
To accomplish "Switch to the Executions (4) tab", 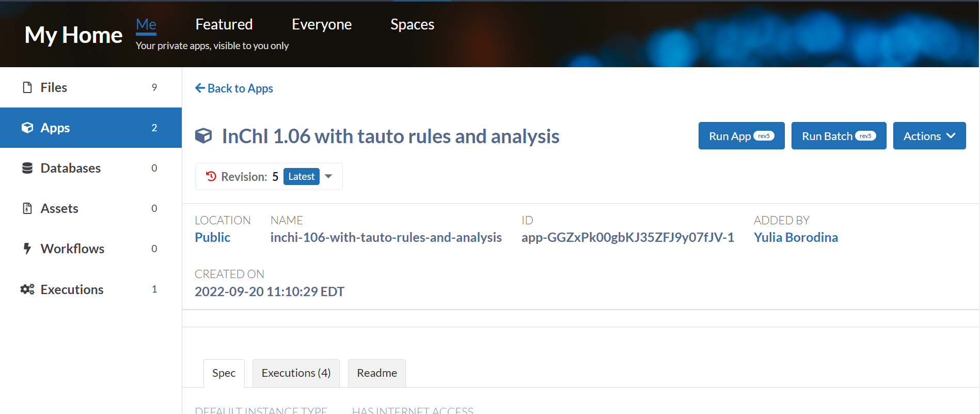I will tap(296, 373).
